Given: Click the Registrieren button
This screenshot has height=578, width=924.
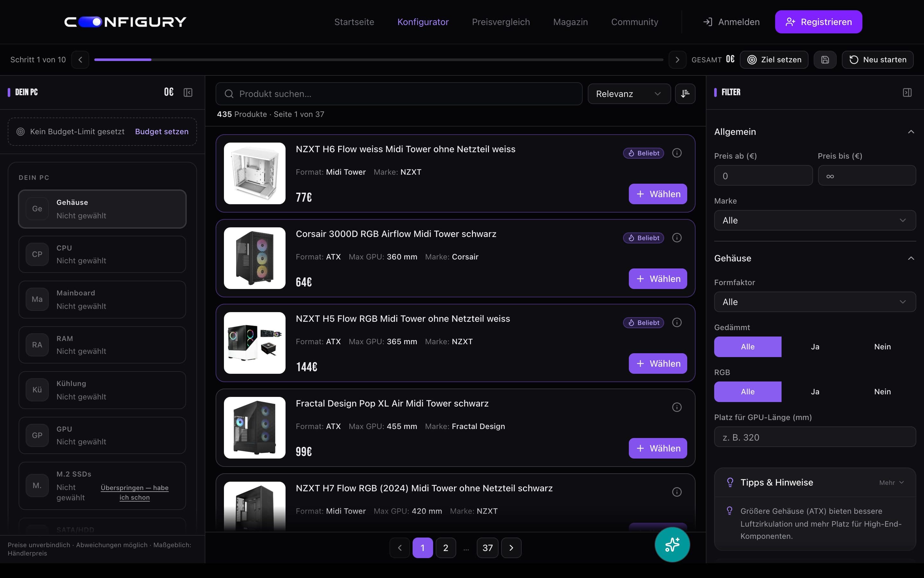Looking at the screenshot, I should [818, 22].
